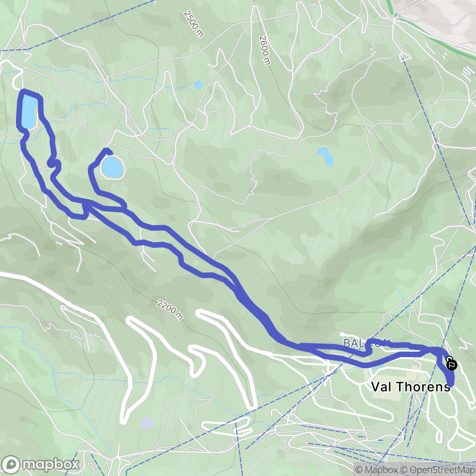Click the elongated lake east of the 2600 m label
This screenshot has height=476, width=476.
point(326,157)
